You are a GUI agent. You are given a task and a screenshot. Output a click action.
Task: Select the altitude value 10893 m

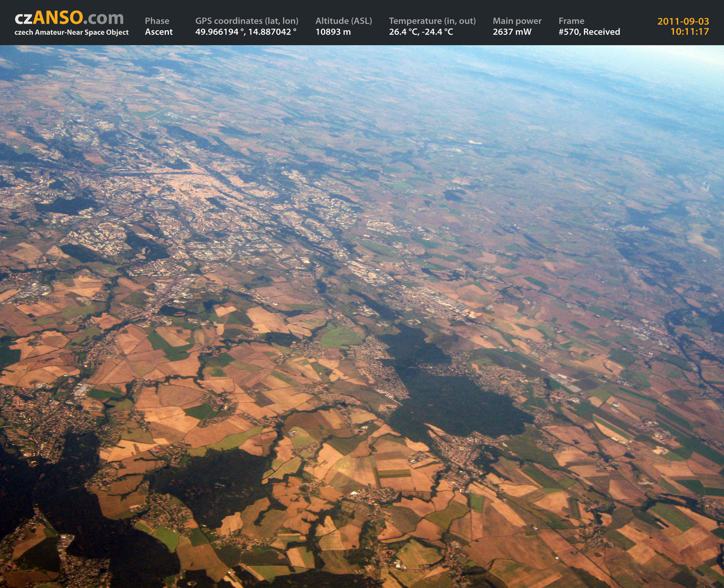tap(333, 32)
